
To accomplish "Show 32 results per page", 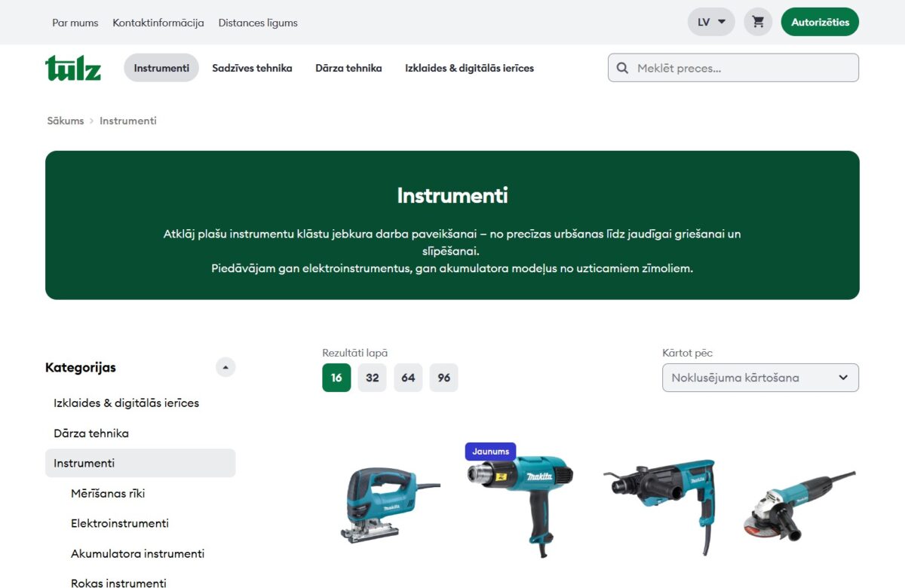I will click(x=373, y=378).
